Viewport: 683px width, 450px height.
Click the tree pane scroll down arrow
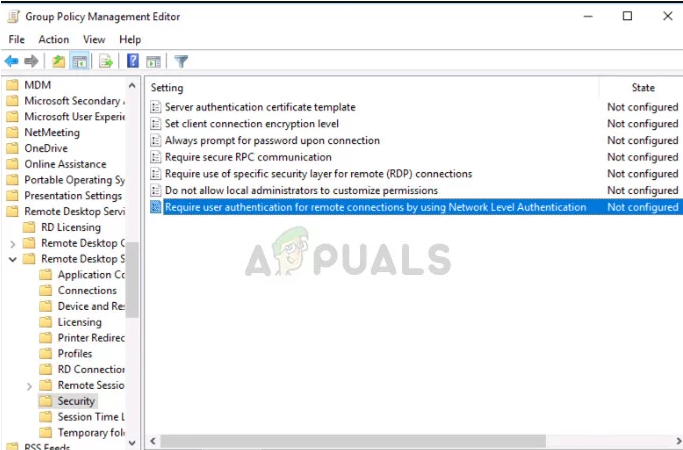click(132, 443)
